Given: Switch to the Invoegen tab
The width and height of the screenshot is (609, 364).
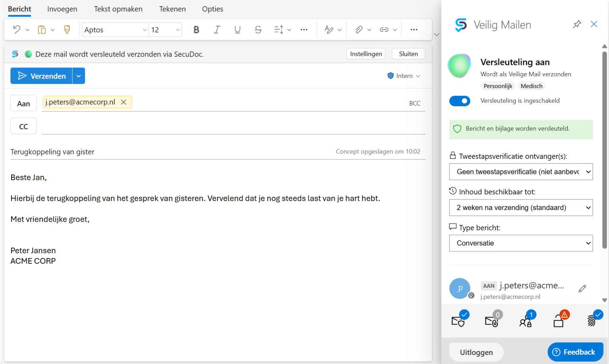Looking at the screenshot, I should pos(62,9).
